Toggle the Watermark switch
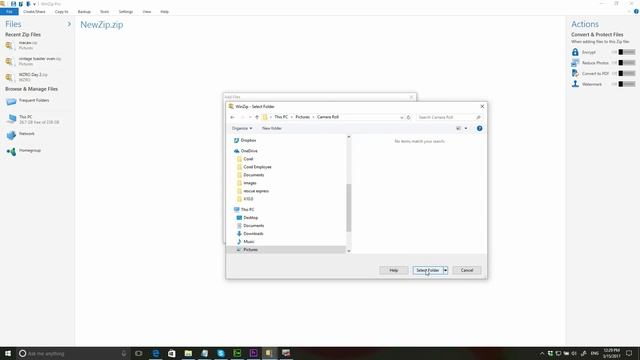640x360 pixels. pos(627,84)
